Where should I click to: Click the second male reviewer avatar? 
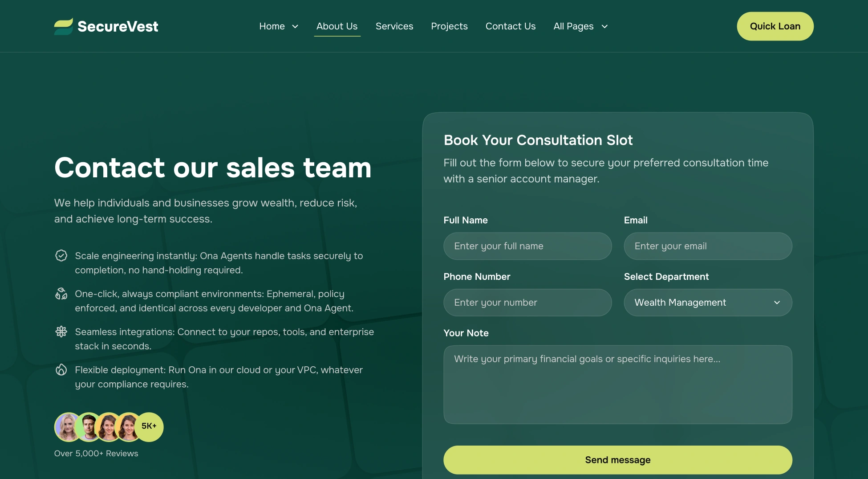(89, 427)
